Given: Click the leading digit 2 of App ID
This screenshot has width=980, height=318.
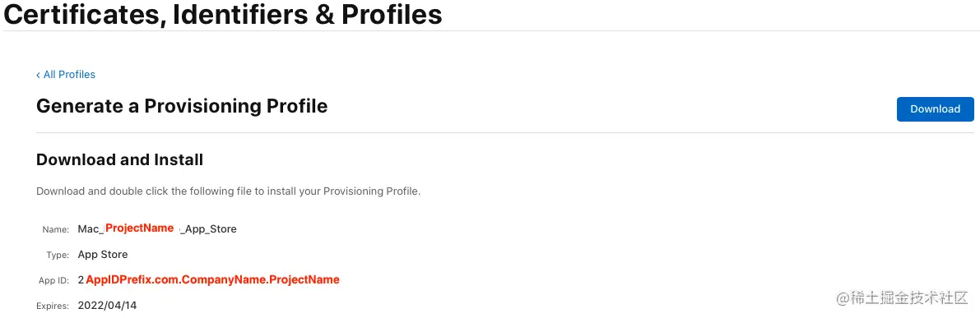Looking at the screenshot, I should 81,280.
